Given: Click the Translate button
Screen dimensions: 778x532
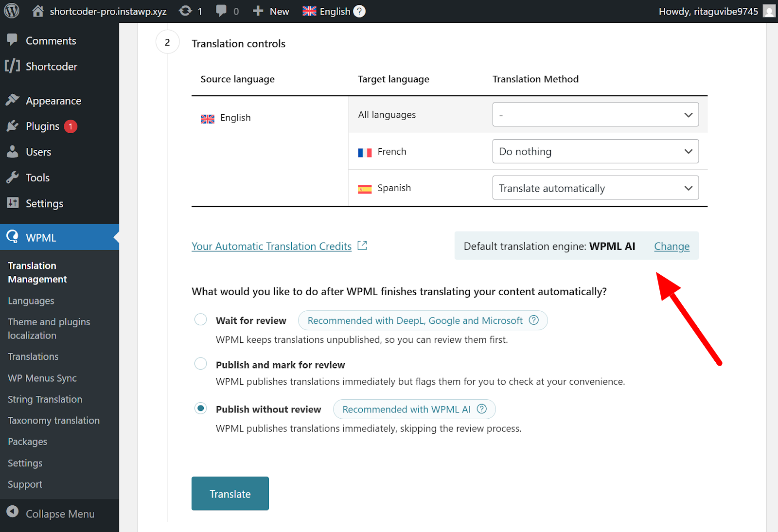Looking at the screenshot, I should [x=230, y=494].
